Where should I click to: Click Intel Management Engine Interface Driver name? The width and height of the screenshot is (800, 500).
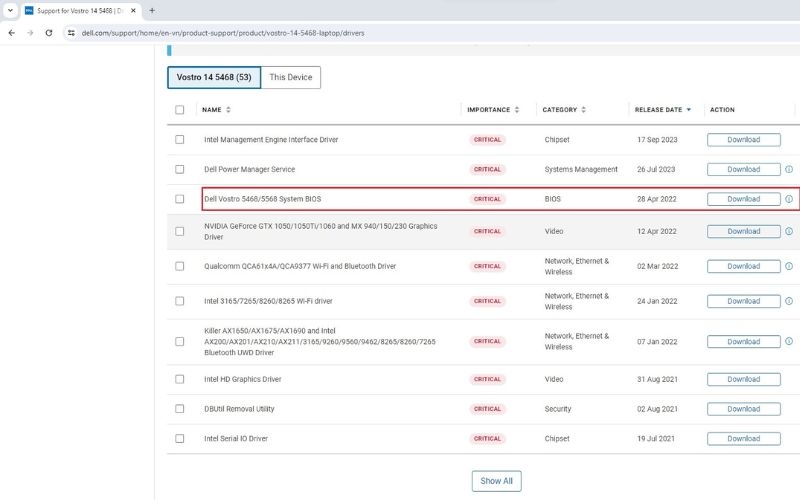(x=271, y=139)
